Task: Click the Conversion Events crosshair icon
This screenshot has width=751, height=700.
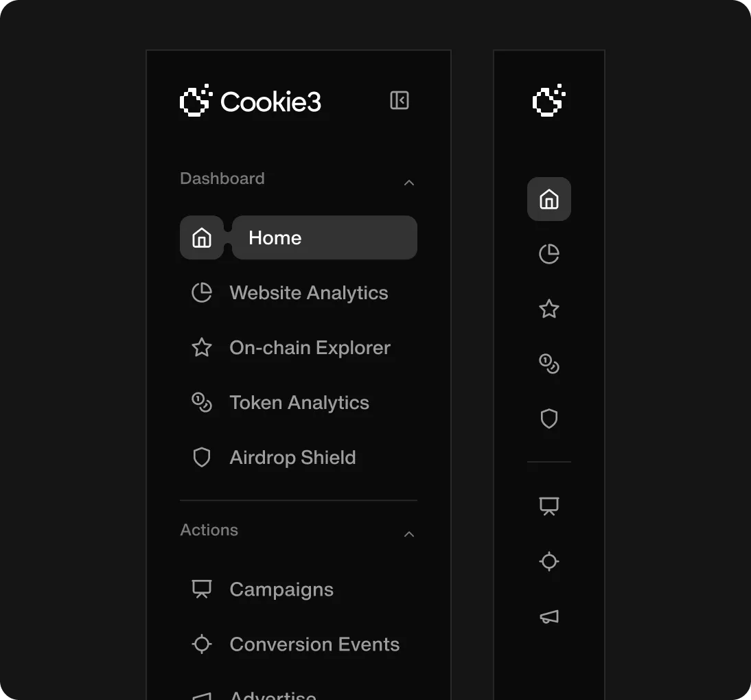Action: 201,644
